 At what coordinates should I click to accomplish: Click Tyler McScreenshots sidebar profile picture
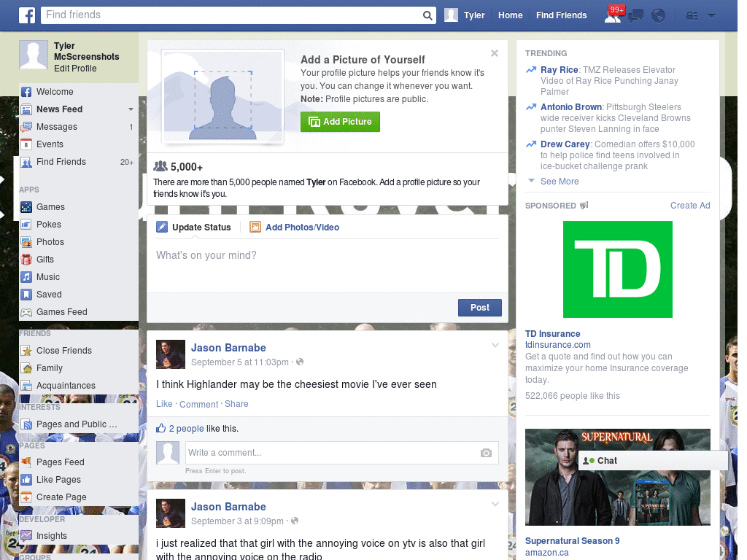tap(34, 55)
